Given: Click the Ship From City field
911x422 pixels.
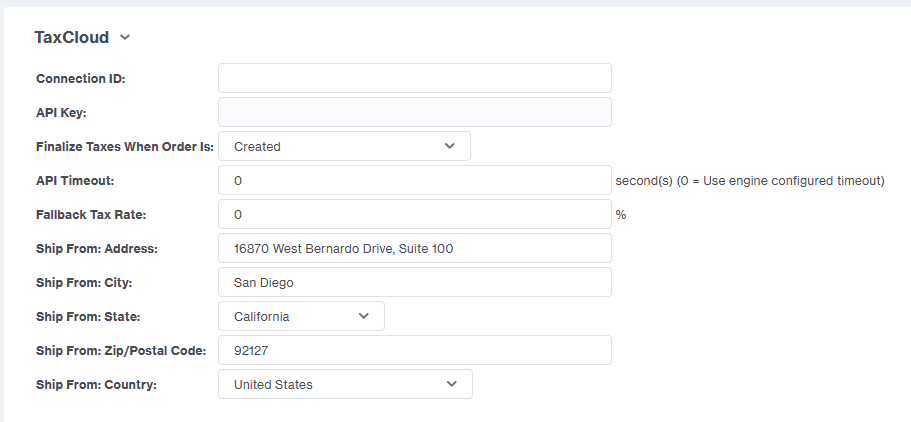Looking at the screenshot, I should (x=414, y=282).
